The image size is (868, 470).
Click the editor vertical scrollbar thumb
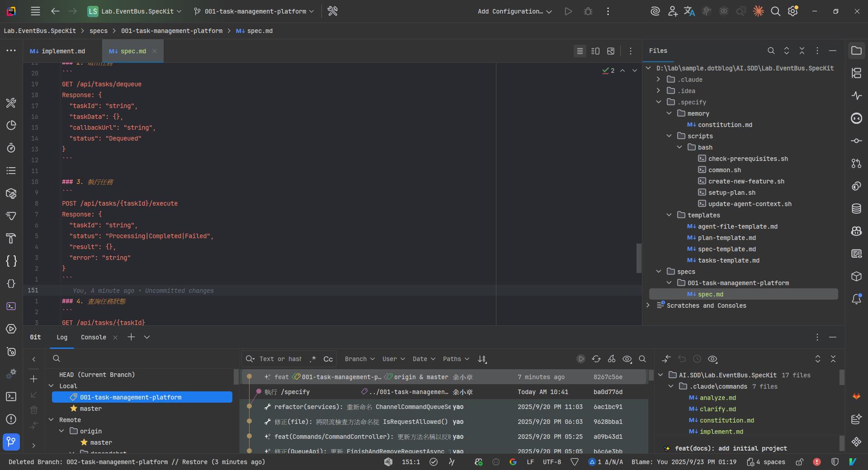639,258
